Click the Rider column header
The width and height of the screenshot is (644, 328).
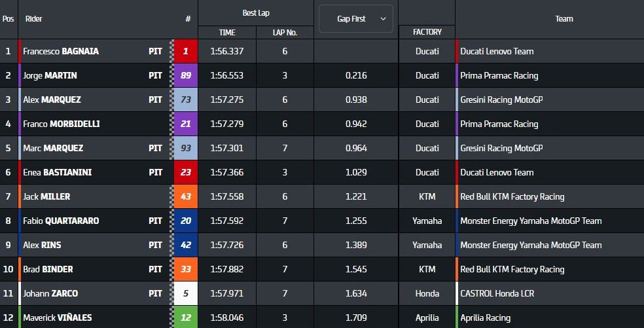(x=33, y=19)
